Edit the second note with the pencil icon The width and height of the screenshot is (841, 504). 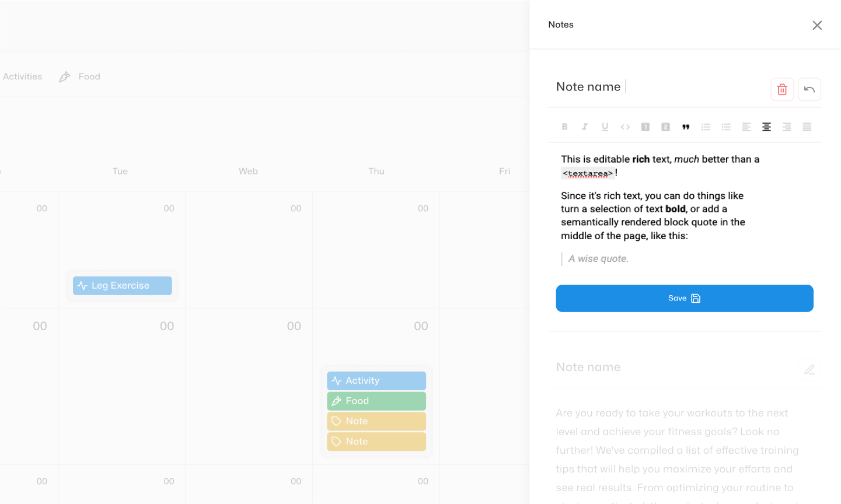[809, 369]
